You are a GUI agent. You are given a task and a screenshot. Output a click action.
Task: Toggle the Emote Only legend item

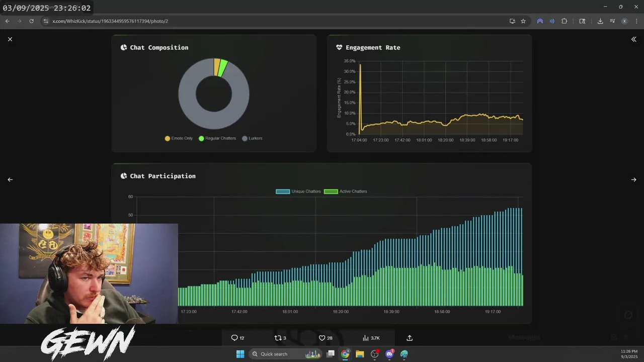point(179,138)
